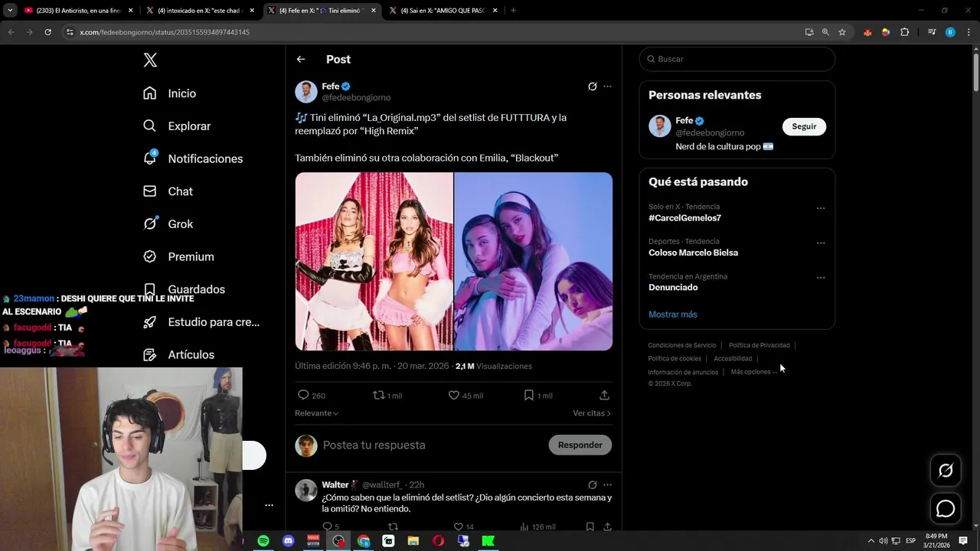The height and width of the screenshot is (551, 980).
Task: Close the Fefe en X tab
Action: pyautogui.click(x=373, y=11)
